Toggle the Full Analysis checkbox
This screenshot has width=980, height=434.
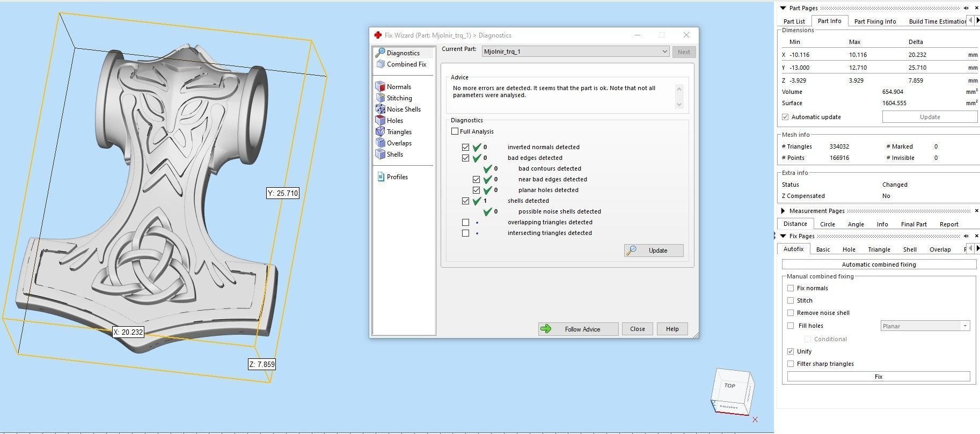455,131
